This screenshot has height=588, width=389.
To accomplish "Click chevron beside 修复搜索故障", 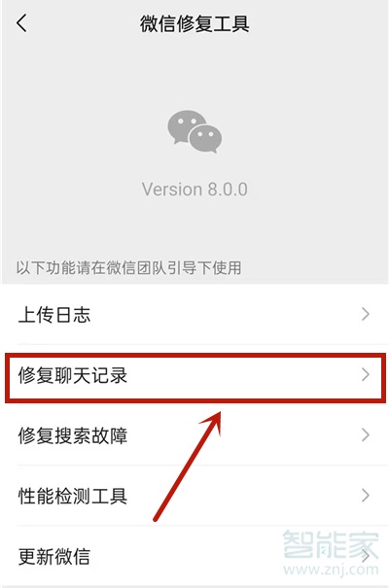I will click(x=366, y=435).
